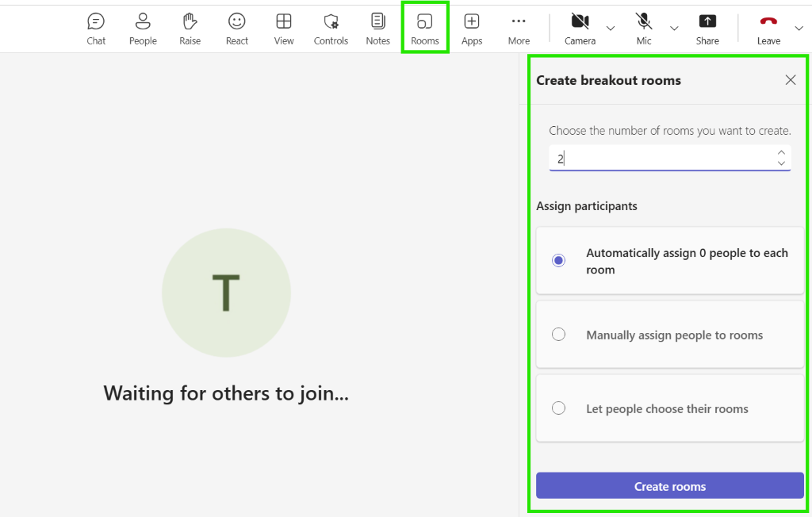Open meeting Notes
The image size is (812, 517).
point(378,29)
